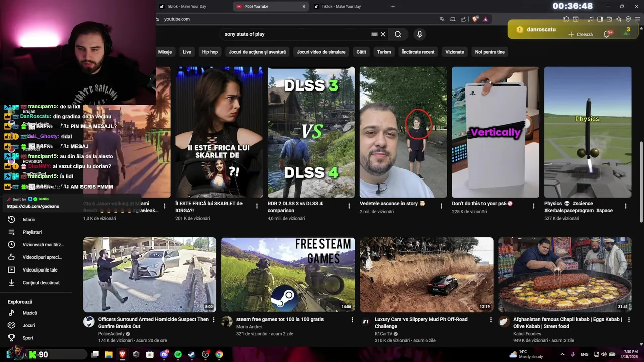Screen dimensions: 644x362
Task: Open Leo AI sparkle icon
Action: click(619, 19)
